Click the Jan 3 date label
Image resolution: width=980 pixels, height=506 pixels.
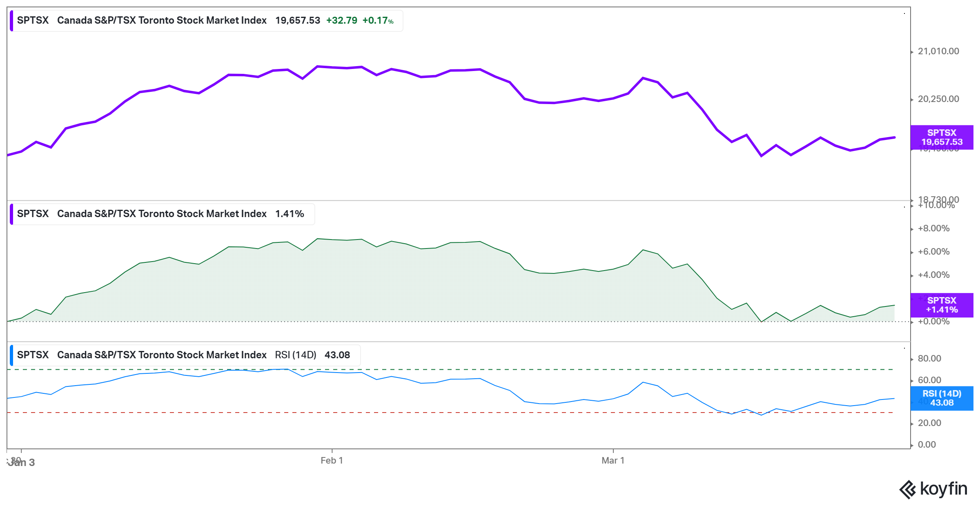tap(22, 462)
